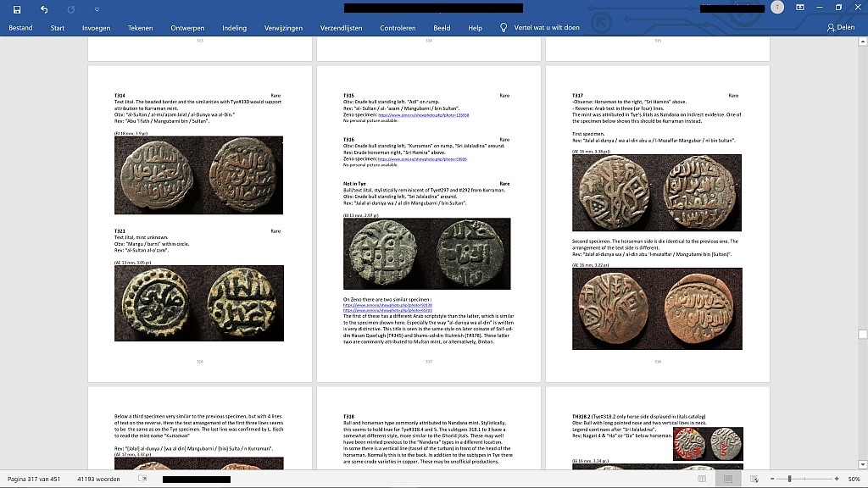Screen dimensions: 868x488
Task: Focus the 'Vertel wat u wilt doen' search box
Action: click(x=547, y=27)
